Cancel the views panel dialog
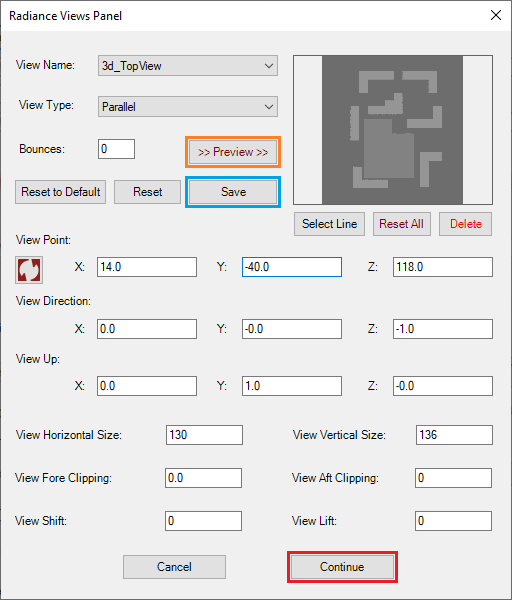Viewport: 512px width, 600px height. [174, 567]
